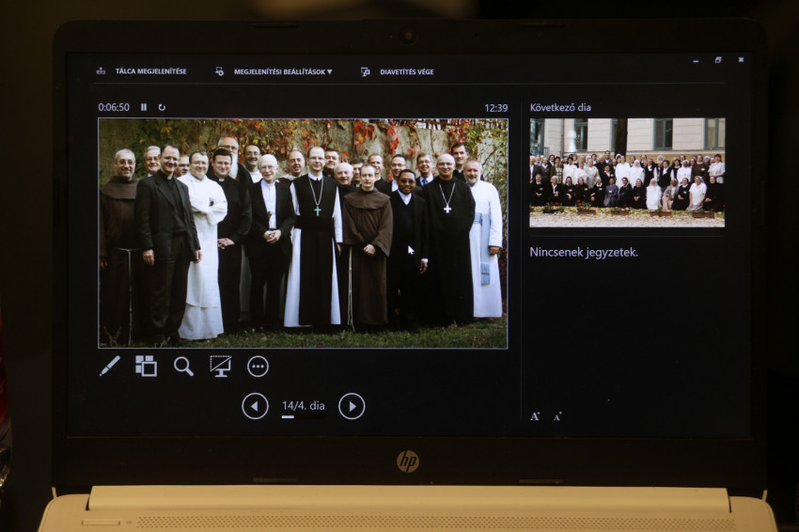Viewport: 799px width, 532px height.
Task: Pause the presentation timer
Action: (x=144, y=107)
